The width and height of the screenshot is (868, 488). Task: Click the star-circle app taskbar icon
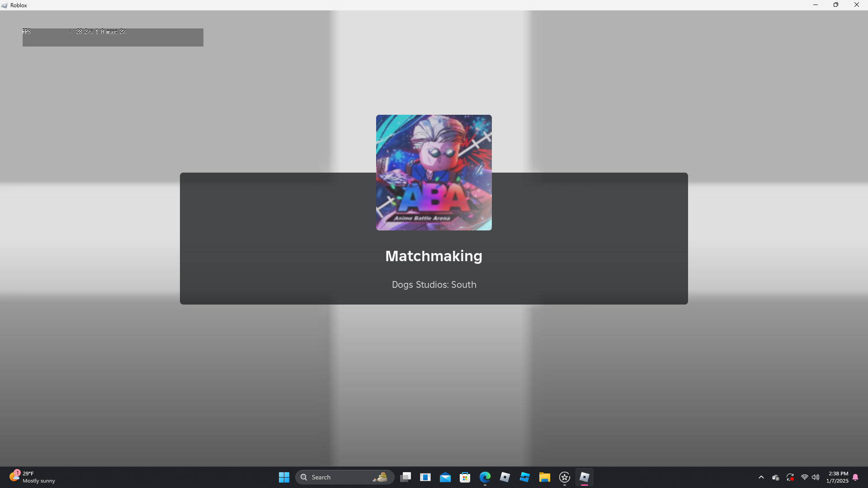coord(565,477)
